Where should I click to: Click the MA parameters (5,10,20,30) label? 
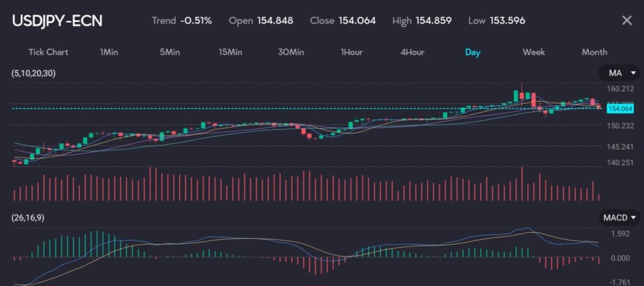coord(33,74)
